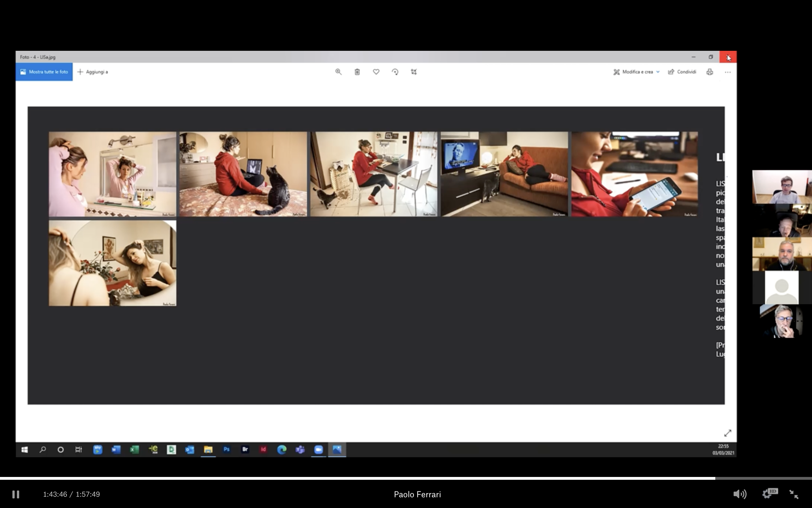Expand photo to full screen with diagonal arrows

pos(727,433)
